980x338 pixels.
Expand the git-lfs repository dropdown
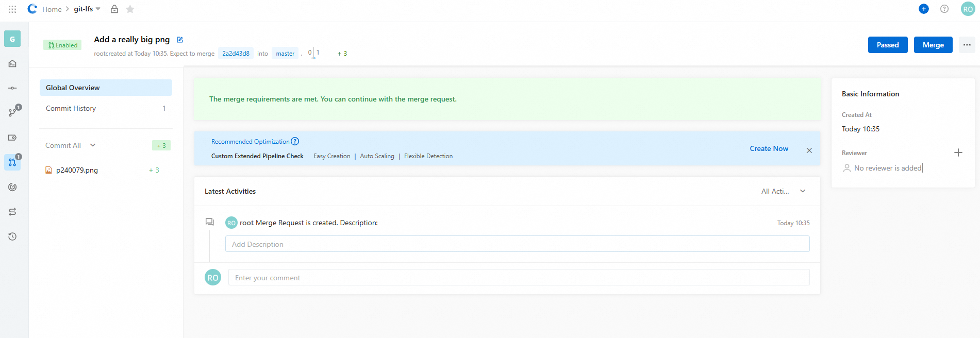(98, 9)
